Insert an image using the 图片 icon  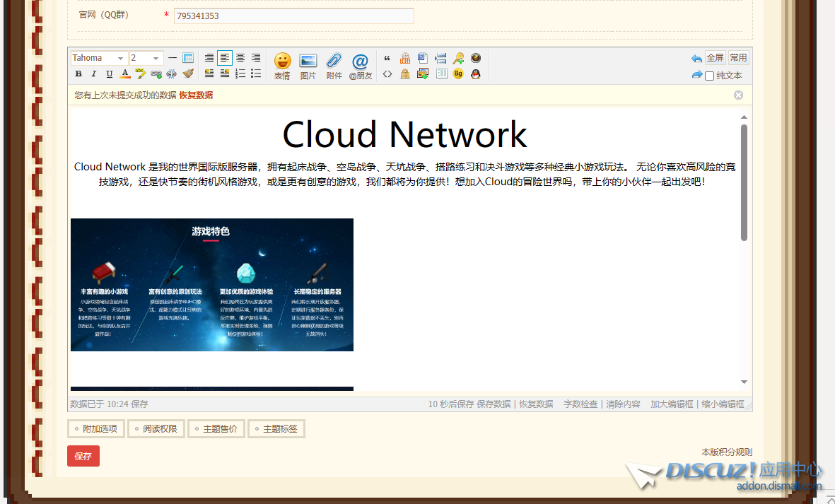pyautogui.click(x=308, y=66)
